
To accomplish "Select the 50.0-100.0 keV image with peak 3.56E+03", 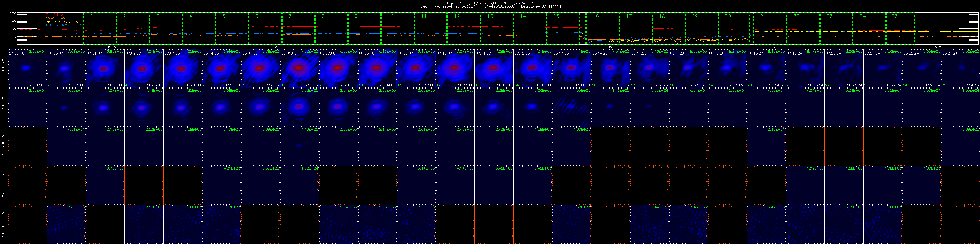I will click(x=883, y=224).
